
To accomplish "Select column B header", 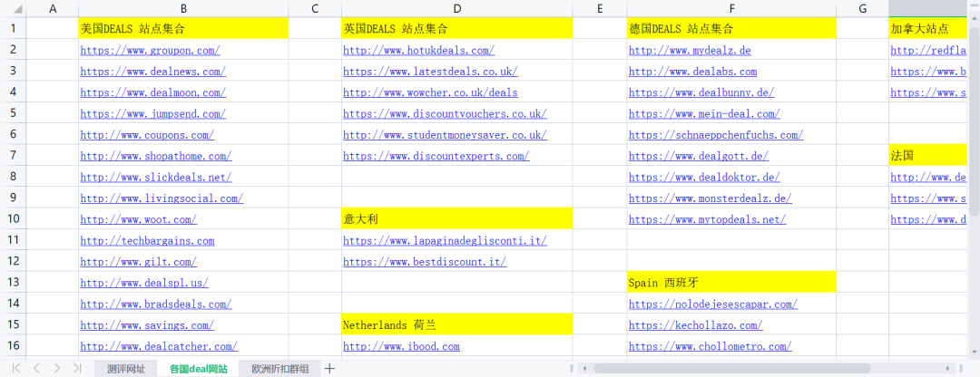I will (x=183, y=9).
